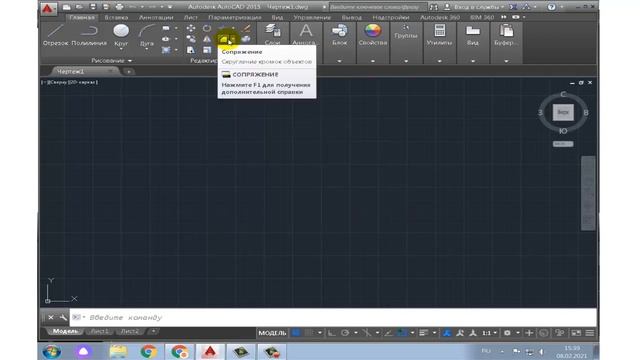The image size is (640, 360).
Task: Close the command line with X button
Action: 51,317
